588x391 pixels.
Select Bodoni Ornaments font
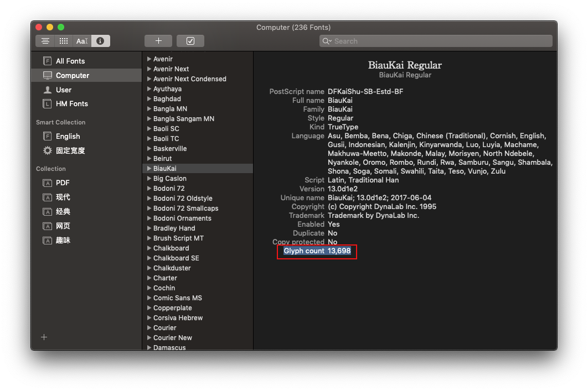coord(198,218)
